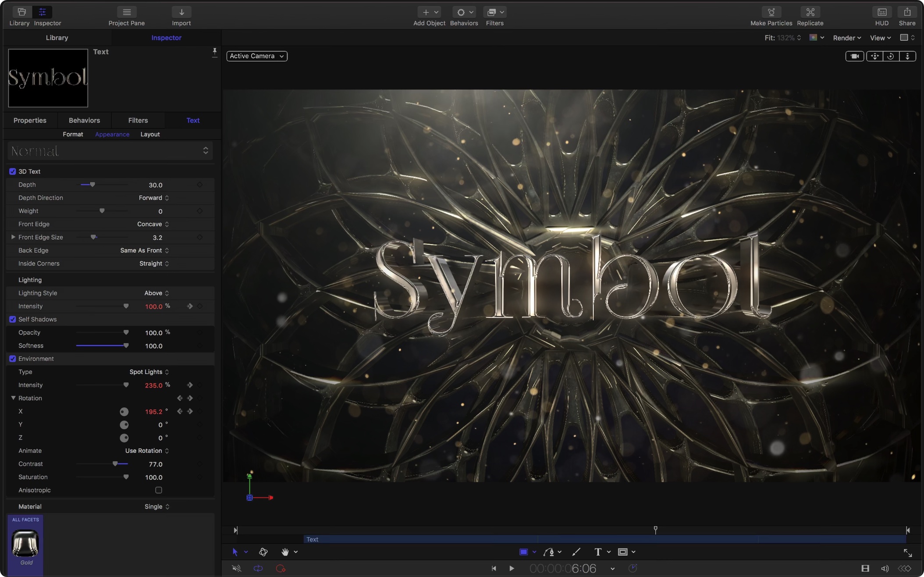Screen dimensions: 924x577
Task: Disable the 3D Text checkbox
Action: tap(12, 171)
